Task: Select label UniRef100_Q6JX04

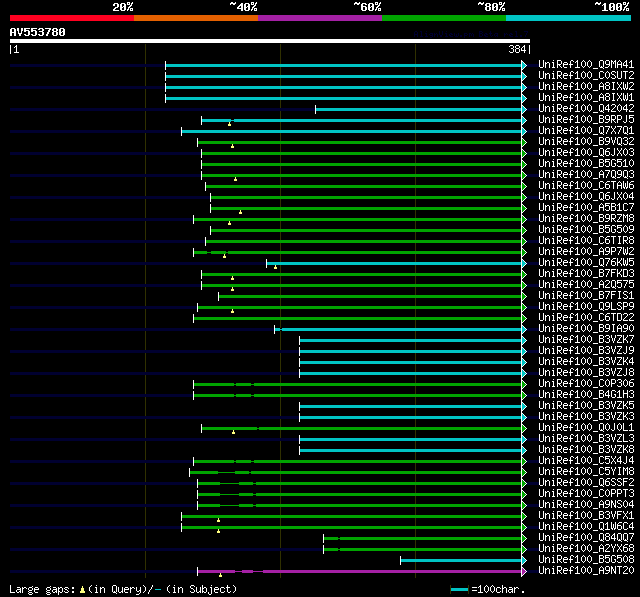Action: pos(586,196)
